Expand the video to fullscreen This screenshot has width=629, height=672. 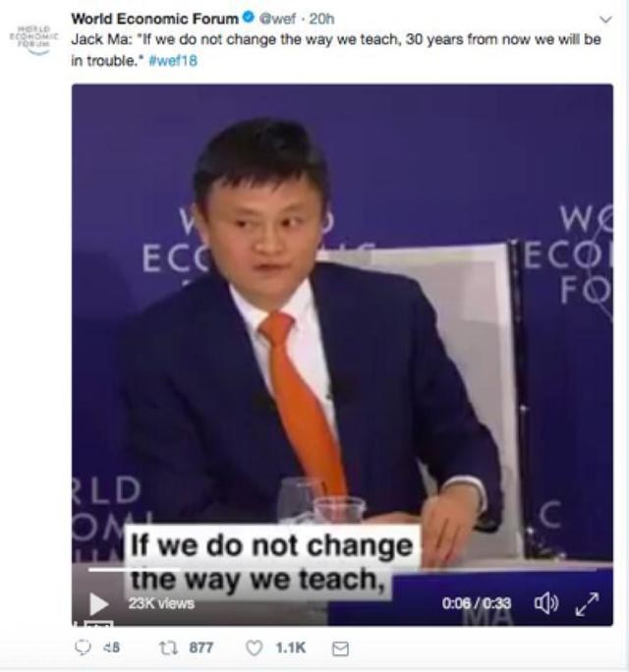[587, 604]
